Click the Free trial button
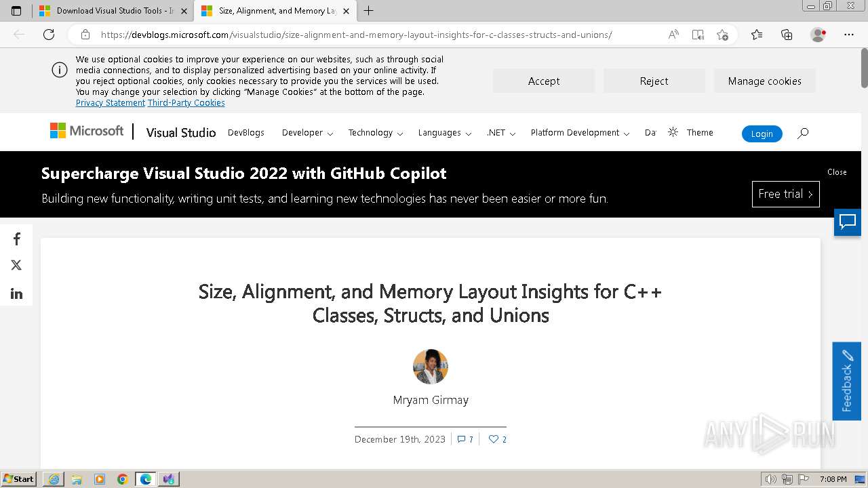868x488 pixels. [785, 195]
